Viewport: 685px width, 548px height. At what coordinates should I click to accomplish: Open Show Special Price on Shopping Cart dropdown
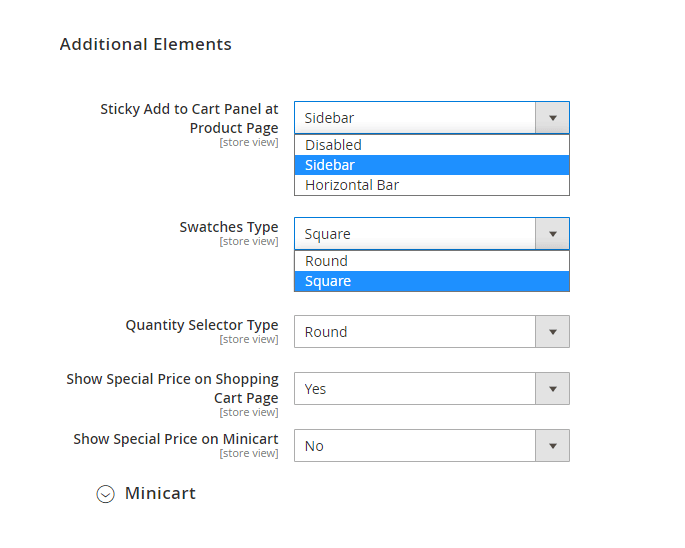pos(432,388)
